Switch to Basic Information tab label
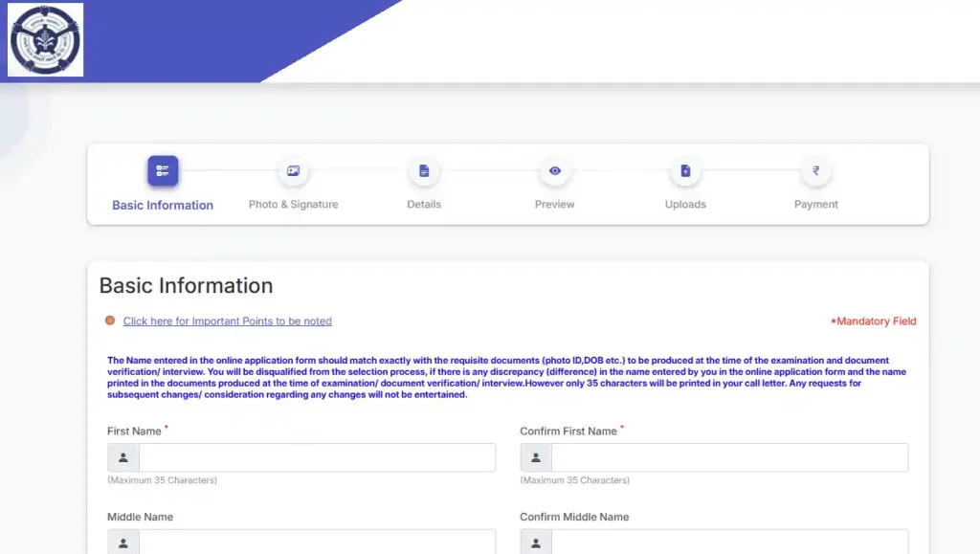 coord(163,205)
